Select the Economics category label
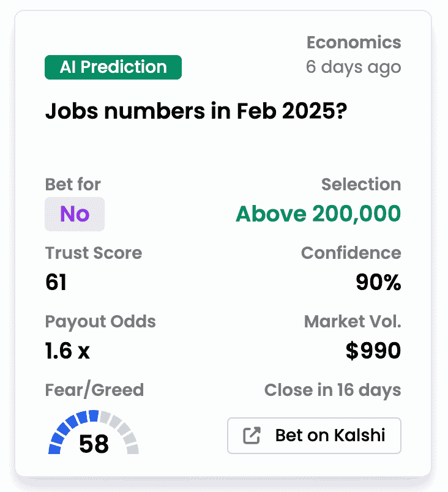Screen dimensions: 448x492 click(x=354, y=42)
